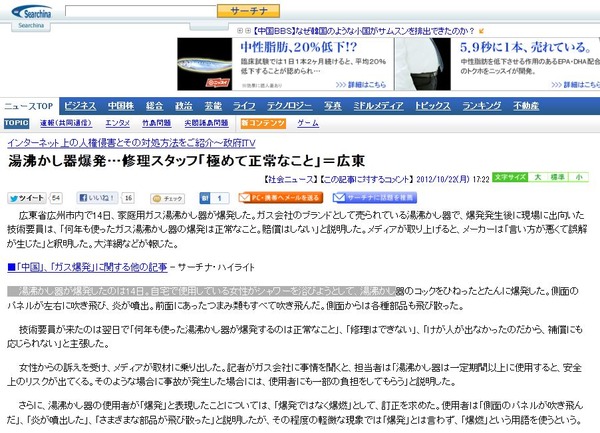Set text size to 小
The height and width of the screenshot is (433, 600).
tap(579, 177)
